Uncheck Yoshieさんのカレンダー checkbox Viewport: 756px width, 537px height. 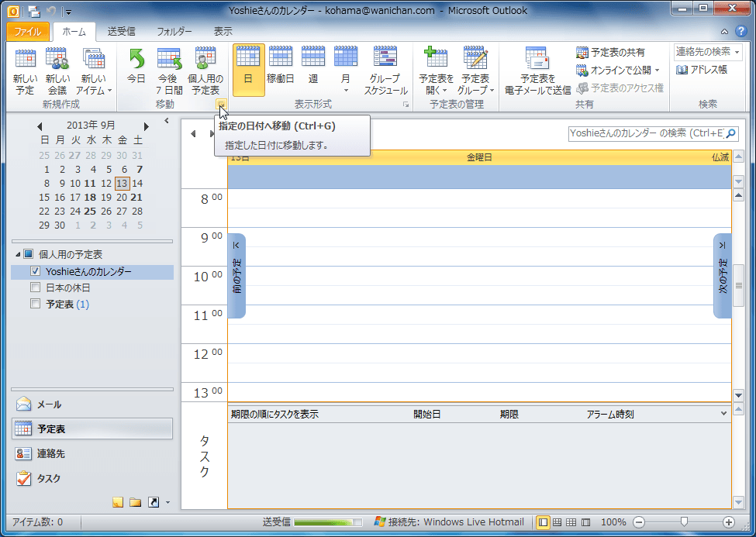tap(35, 271)
